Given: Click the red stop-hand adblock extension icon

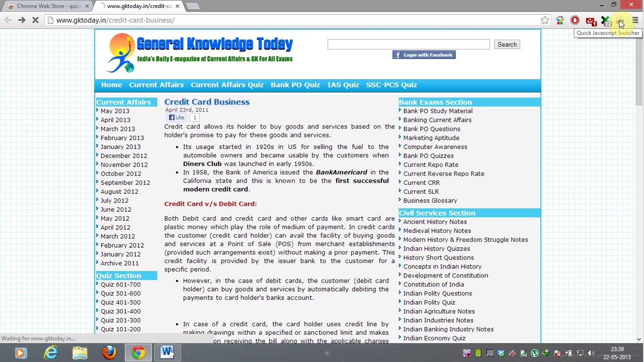Looking at the screenshot, I should [x=575, y=20].
